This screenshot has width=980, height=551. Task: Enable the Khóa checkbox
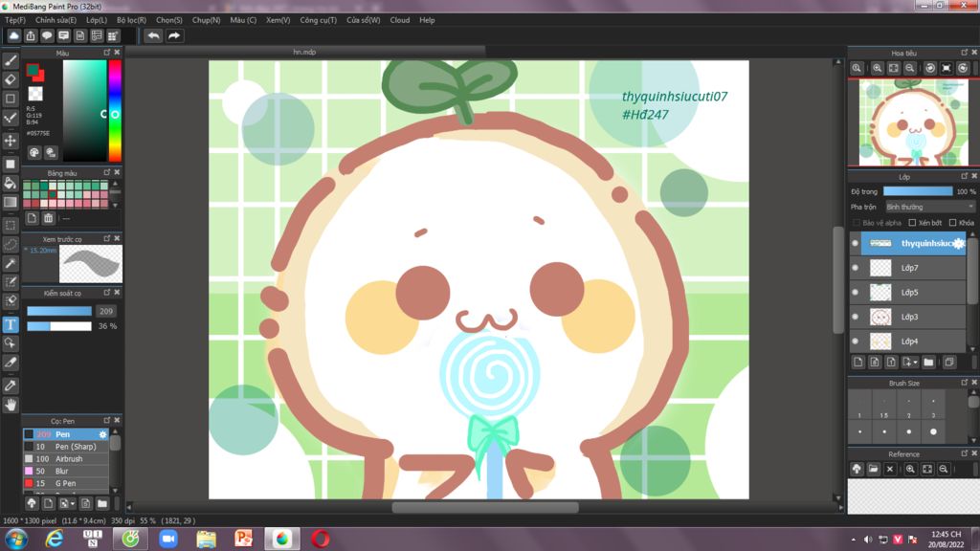coord(952,222)
